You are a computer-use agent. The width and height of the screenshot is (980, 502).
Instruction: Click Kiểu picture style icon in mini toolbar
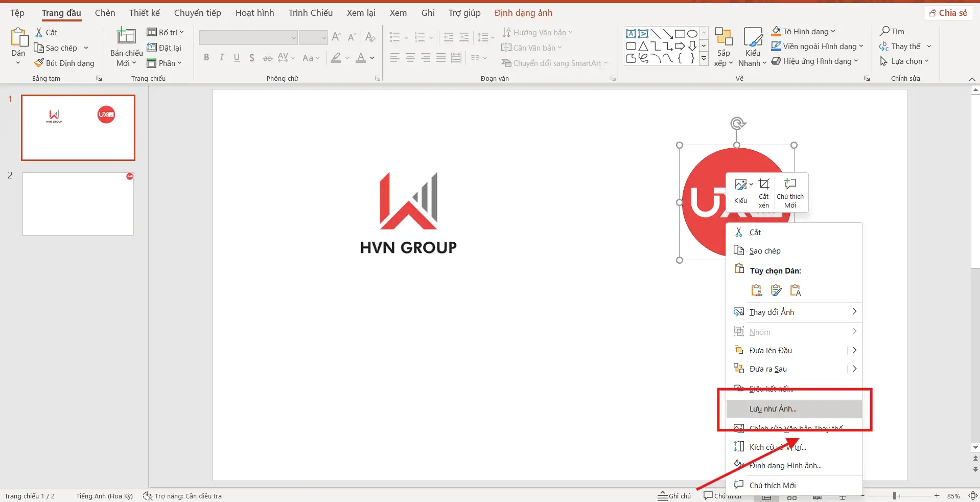point(741,185)
